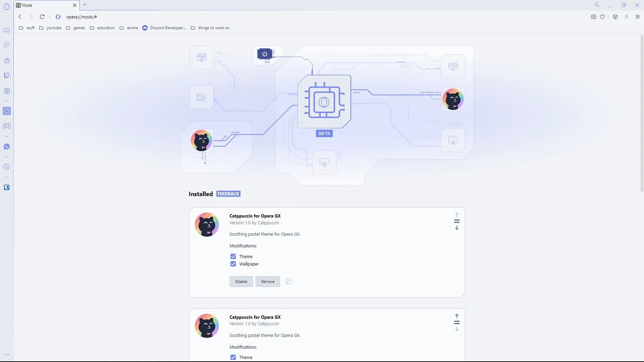Disable the first Catppuccin mod

tap(241, 282)
